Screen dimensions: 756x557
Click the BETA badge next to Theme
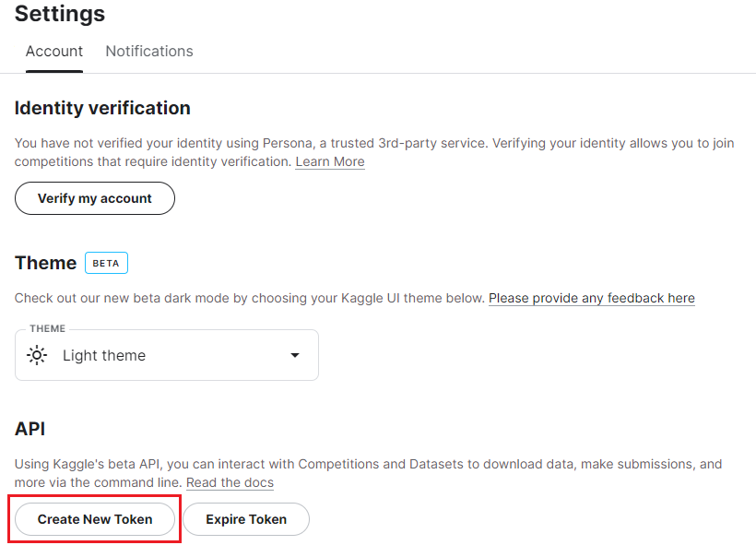106,262
